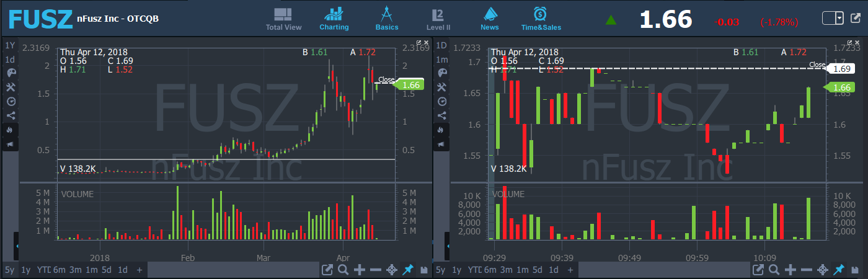
Task: Zoom in right chart with plus icon
Action: [791, 270]
